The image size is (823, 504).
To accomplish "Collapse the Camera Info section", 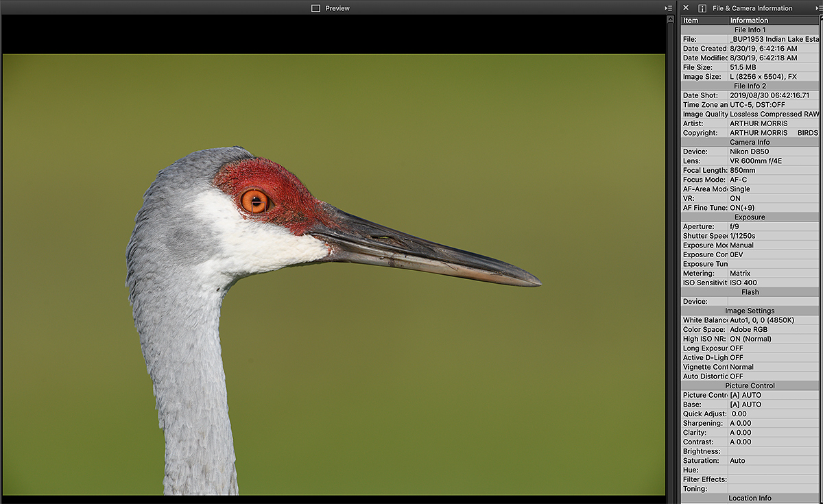I will point(750,142).
